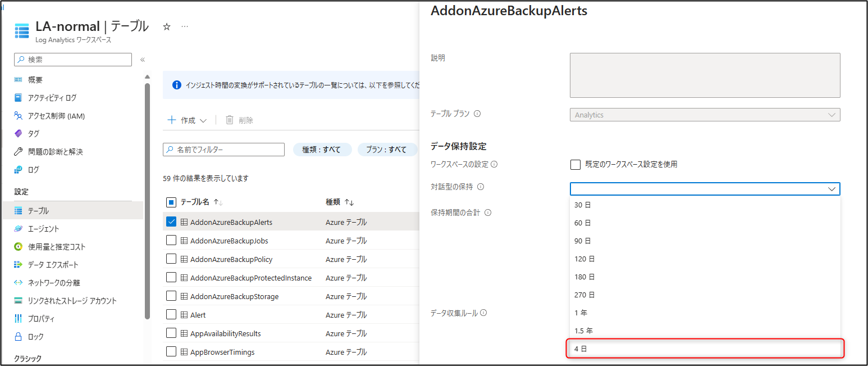The height and width of the screenshot is (366, 868).
Task: Click the 種類 : すべて filter pill
Action: pyautogui.click(x=322, y=150)
